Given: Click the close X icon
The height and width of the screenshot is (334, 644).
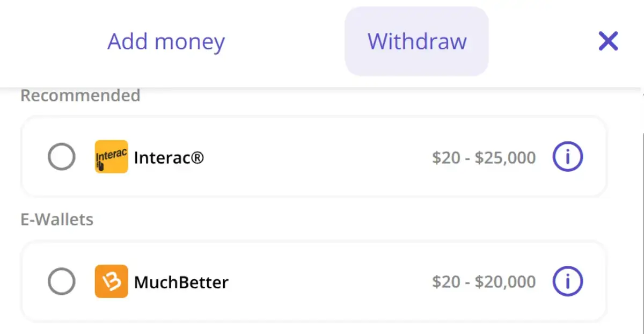Looking at the screenshot, I should 608,41.
